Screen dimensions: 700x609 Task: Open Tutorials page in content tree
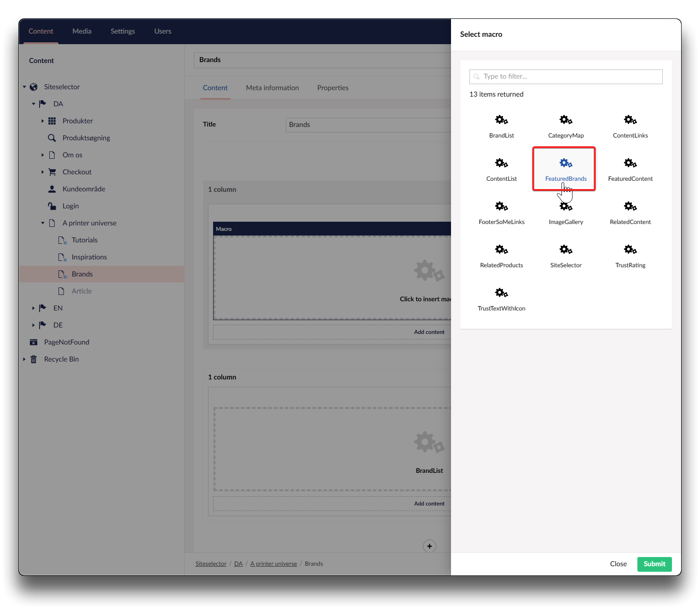tap(85, 240)
